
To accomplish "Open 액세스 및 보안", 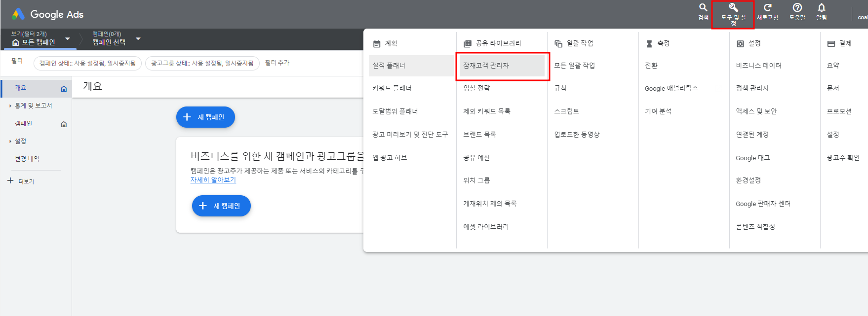I will tap(756, 111).
